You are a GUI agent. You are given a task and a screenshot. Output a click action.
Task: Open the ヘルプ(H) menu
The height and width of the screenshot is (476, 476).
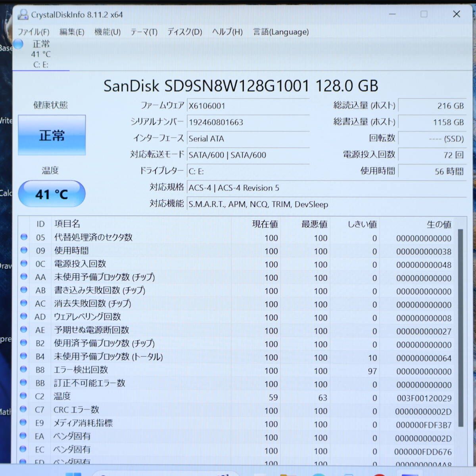(x=227, y=32)
